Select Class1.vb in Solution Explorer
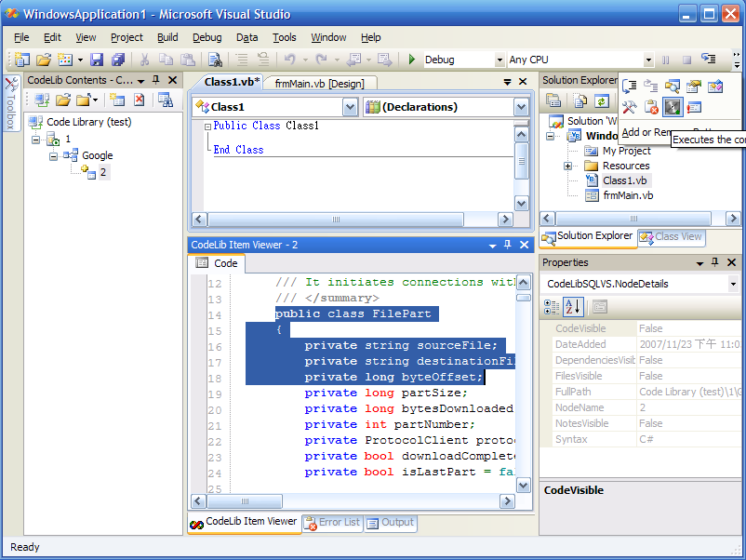Image resolution: width=746 pixels, height=560 pixels. tap(625, 180)
